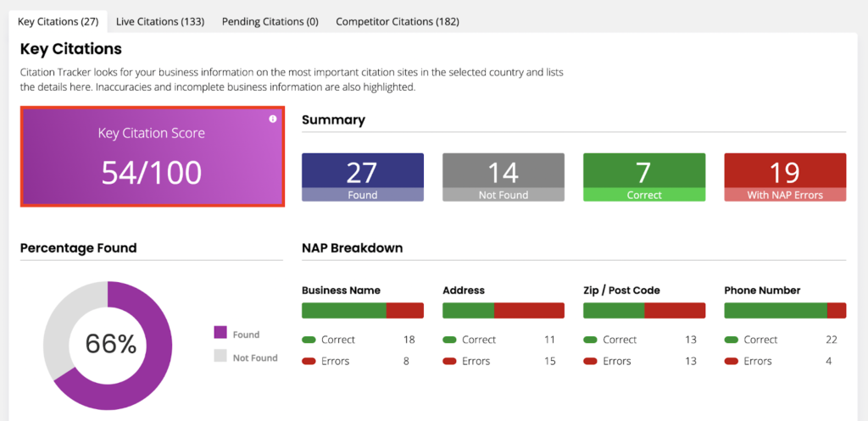
Task: Click the green Correct pill under Business Name
Action: (309, 340)
